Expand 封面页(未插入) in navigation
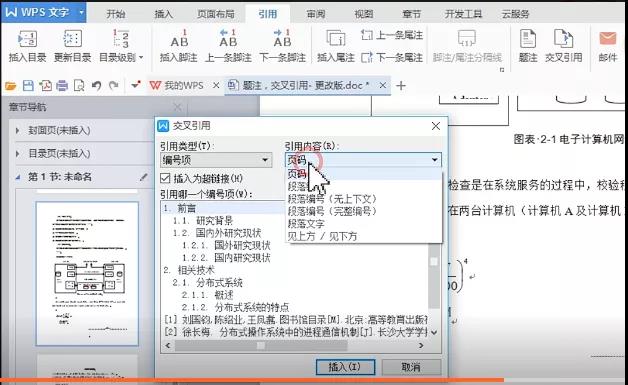The height and width of the screenshot is (385, 628). pos(17,131)
